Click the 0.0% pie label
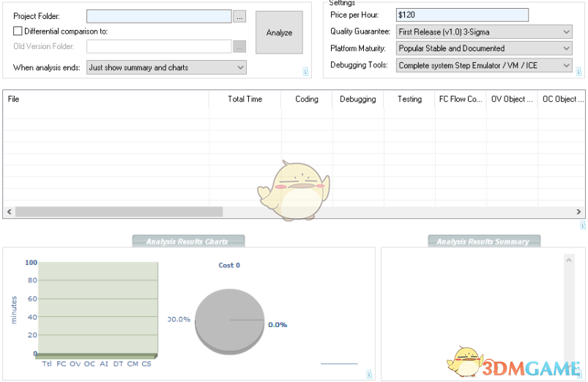 (278, 325)
